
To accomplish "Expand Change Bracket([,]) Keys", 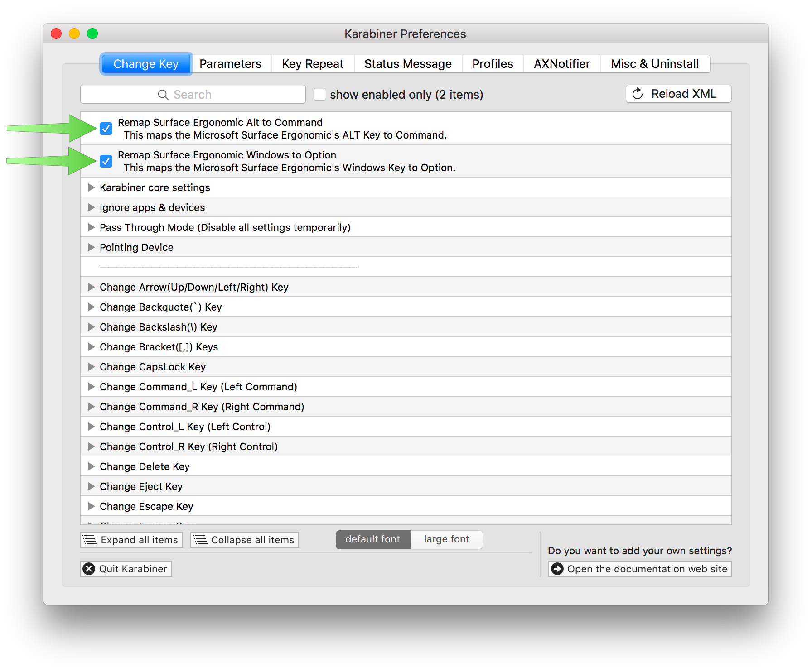I will (x=91, y=347).
